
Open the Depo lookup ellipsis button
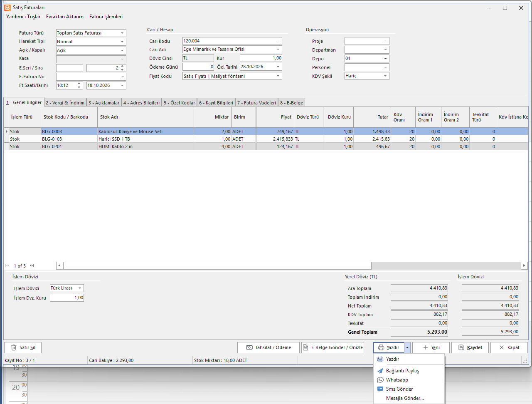386,58
